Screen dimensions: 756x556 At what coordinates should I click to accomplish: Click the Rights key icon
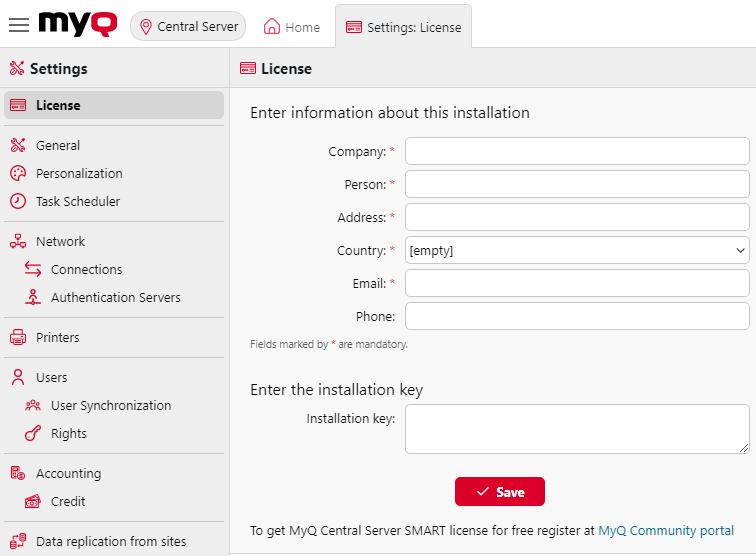33,433
